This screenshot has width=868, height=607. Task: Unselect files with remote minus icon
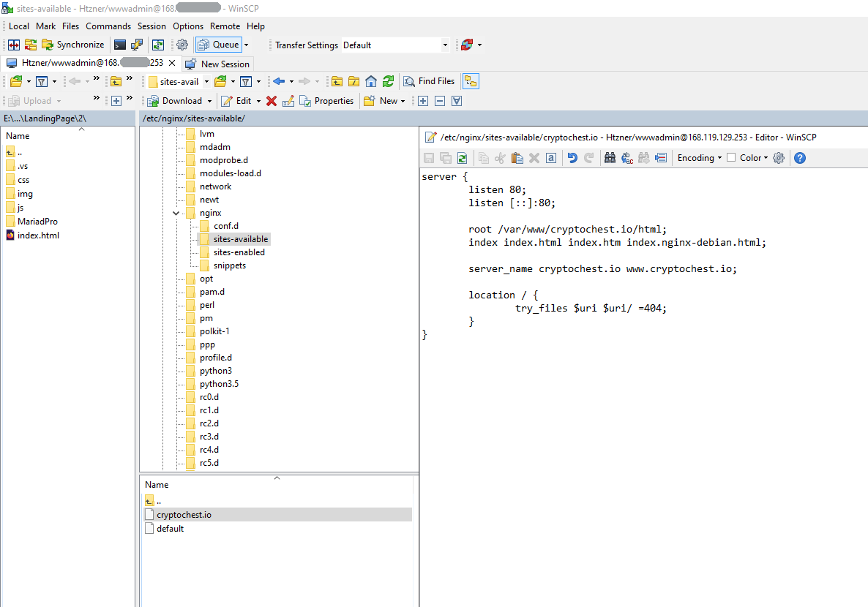point(440,101)
